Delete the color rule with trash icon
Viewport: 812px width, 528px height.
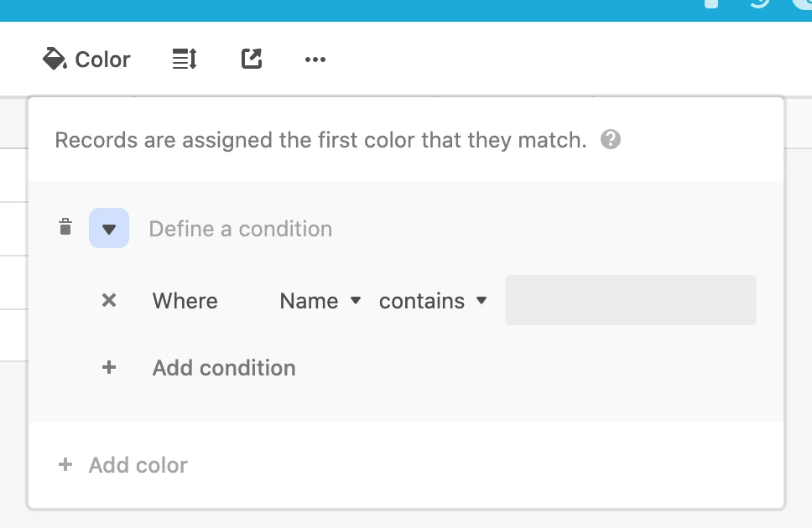pos(65,227)
